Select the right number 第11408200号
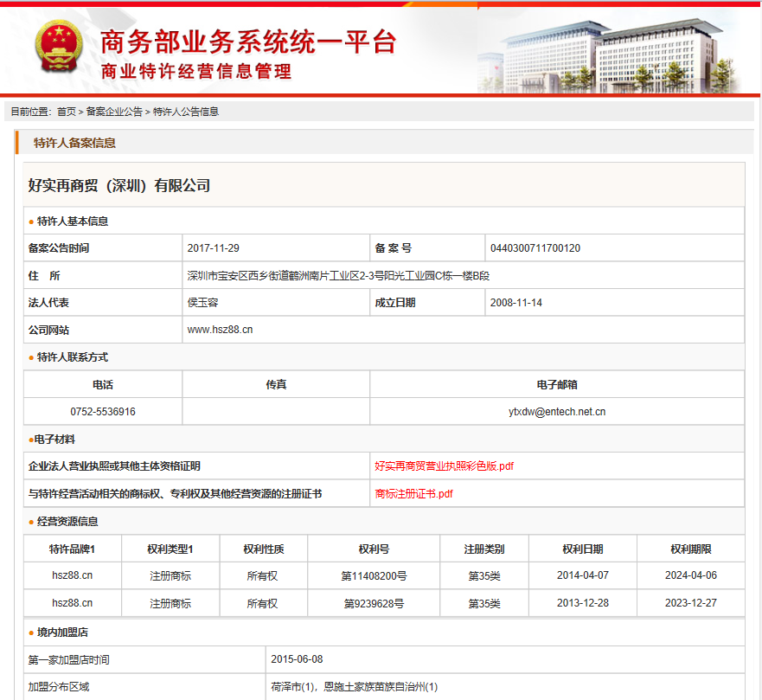 click(x=374, y=576)
